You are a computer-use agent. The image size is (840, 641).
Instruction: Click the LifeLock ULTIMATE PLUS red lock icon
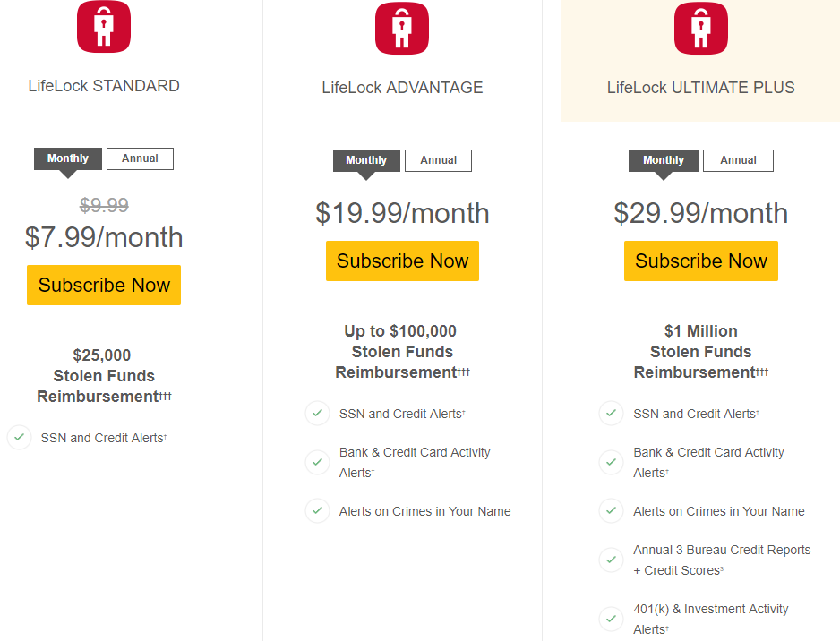700,29
